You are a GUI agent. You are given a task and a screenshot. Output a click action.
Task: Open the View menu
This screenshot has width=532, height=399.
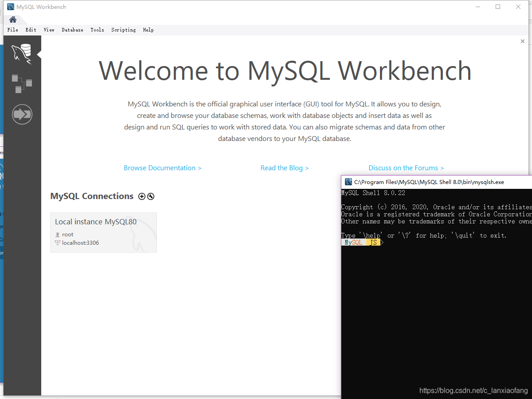pyautogui.click(x=49, y=30)
